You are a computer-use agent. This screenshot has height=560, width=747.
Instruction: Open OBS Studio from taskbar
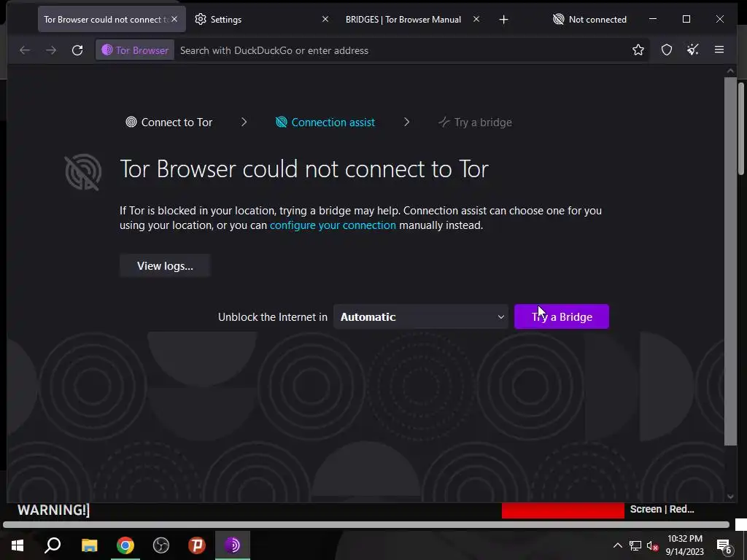tap(161, 545)
